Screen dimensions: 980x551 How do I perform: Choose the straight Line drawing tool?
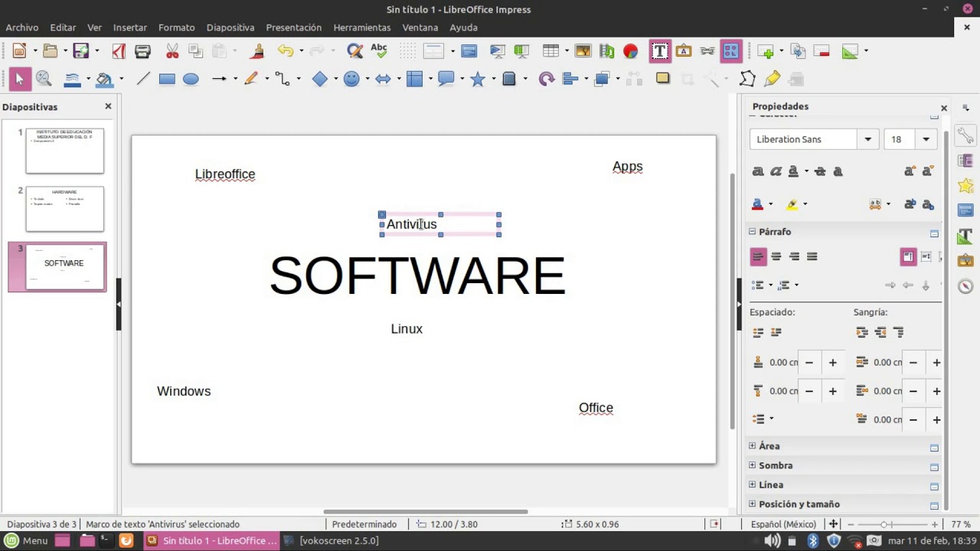tap(143, 79)
